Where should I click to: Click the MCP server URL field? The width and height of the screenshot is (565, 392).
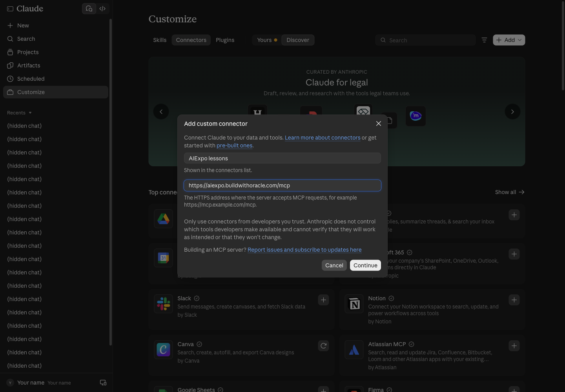tap(282, 185)
